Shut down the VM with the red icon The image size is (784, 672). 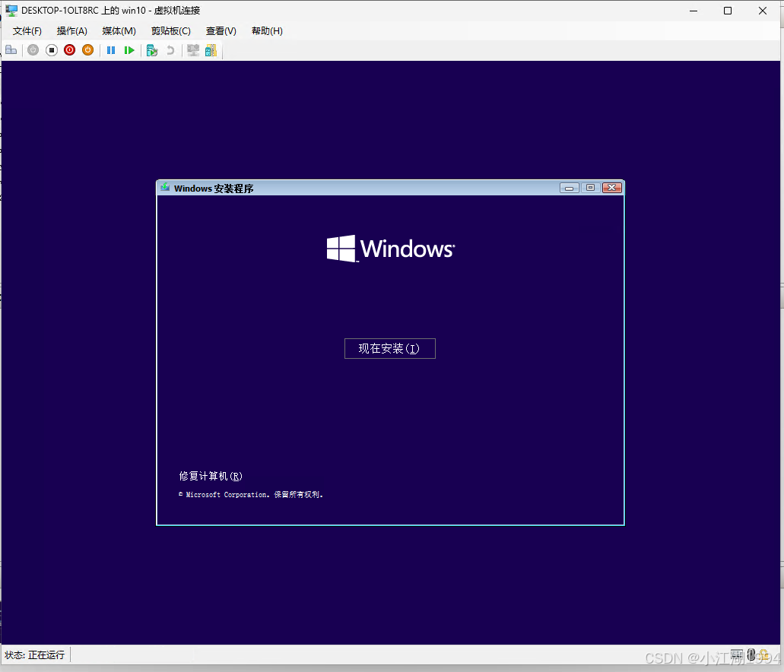(69, 50)
